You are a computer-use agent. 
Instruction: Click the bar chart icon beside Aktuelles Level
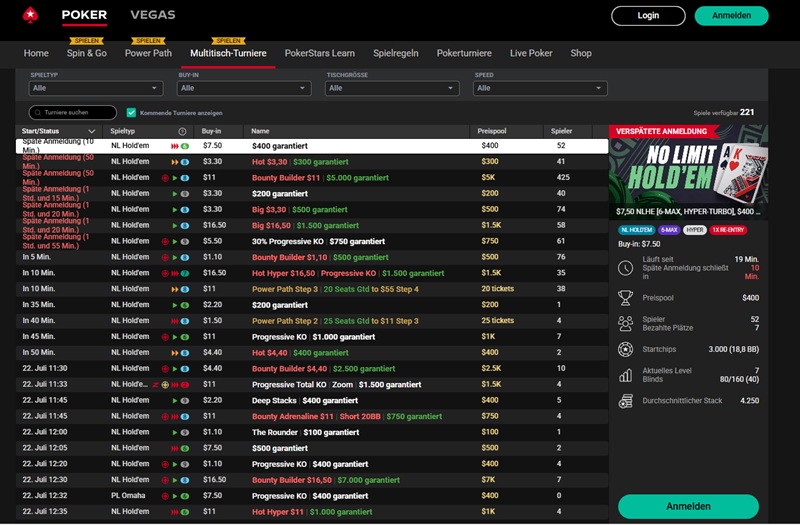pyautogui.click(x=625, y=376)
